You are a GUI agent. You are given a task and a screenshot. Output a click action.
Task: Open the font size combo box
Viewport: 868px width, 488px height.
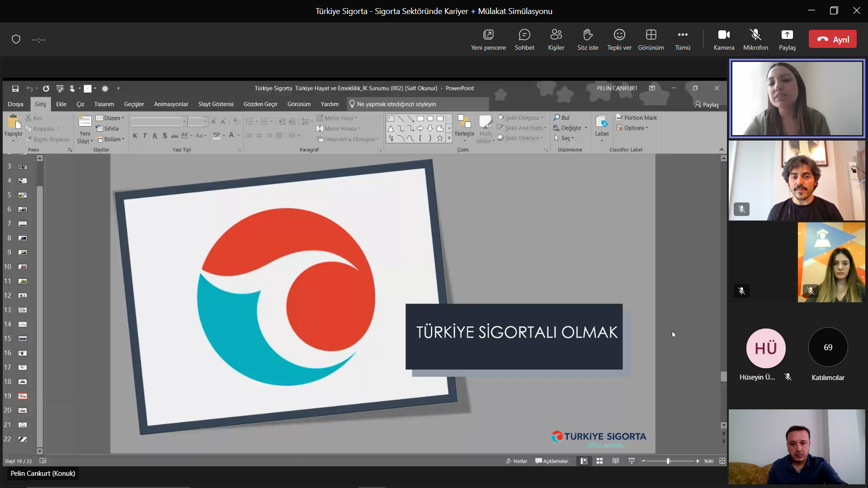(x=197, y=122)
